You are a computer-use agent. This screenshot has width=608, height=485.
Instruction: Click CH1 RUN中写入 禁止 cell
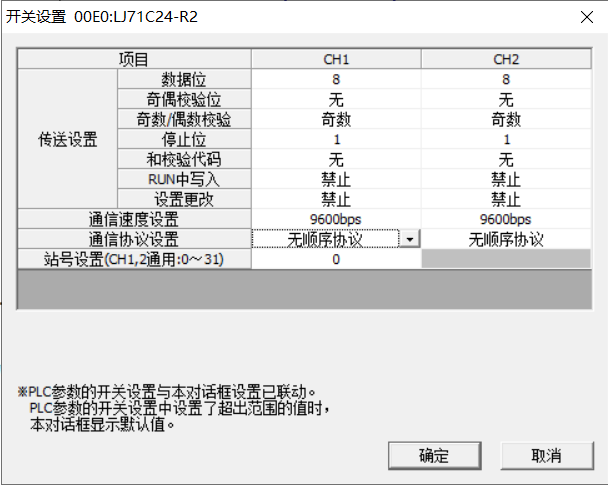tap(336, 179)
